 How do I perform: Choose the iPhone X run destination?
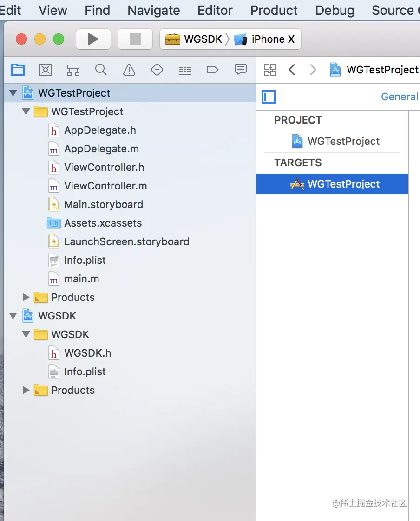[265, 39]
